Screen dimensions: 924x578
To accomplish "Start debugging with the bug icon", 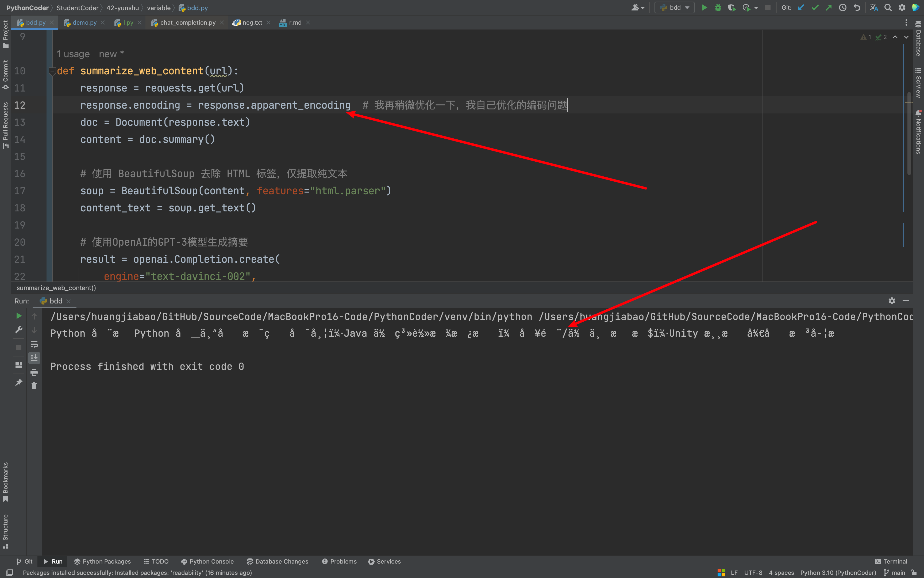I will coord(718,8).
